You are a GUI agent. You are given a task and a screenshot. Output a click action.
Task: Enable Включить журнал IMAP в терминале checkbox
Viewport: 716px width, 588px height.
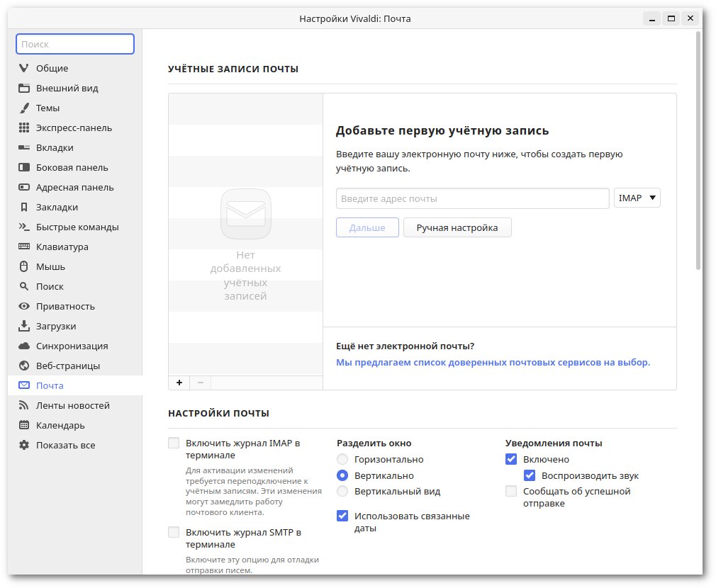pos(174,443)
